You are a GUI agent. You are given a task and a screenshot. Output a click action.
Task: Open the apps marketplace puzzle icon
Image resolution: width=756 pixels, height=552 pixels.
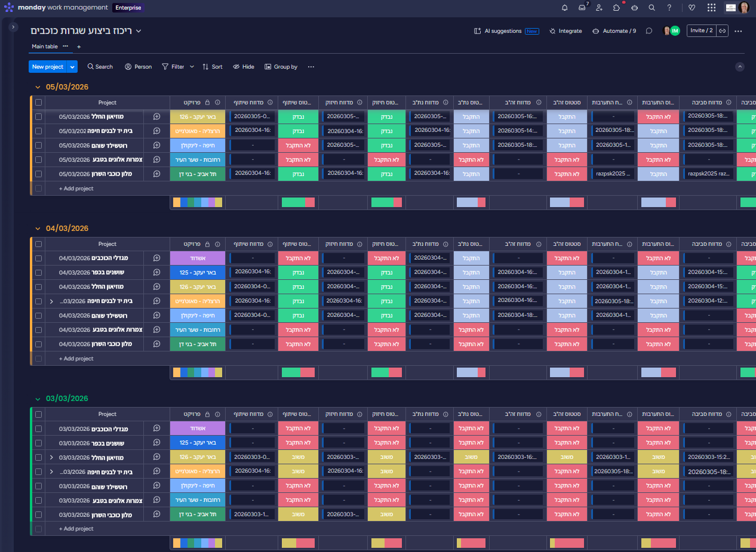617,8
